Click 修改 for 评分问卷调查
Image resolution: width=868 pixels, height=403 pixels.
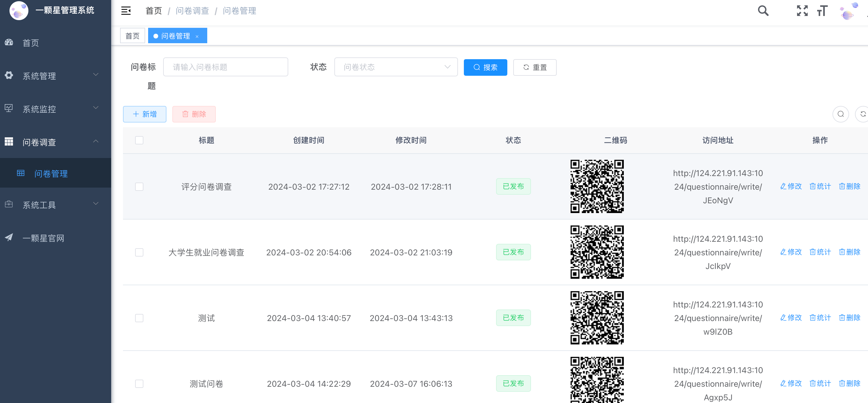coord(791,186)
